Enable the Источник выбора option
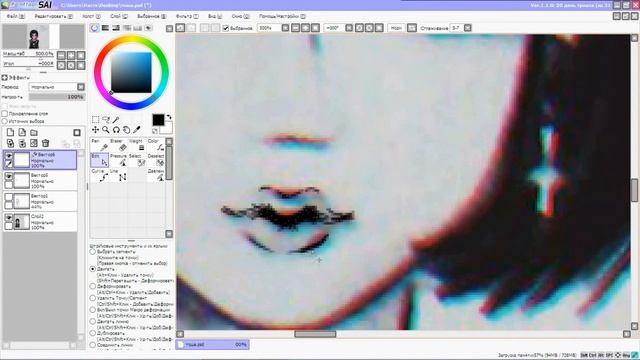This screenshot has height=360, width=640. [x=5, y=121]
